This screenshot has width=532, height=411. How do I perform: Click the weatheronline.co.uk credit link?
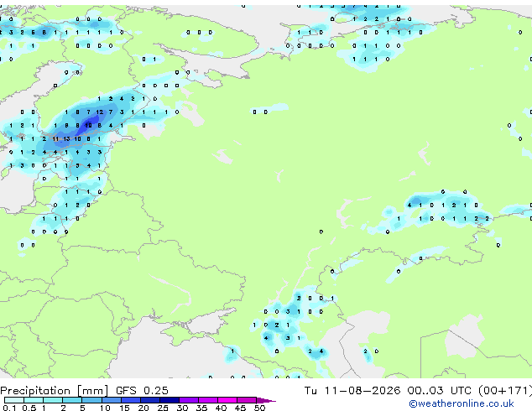click(x=461, y=403)
